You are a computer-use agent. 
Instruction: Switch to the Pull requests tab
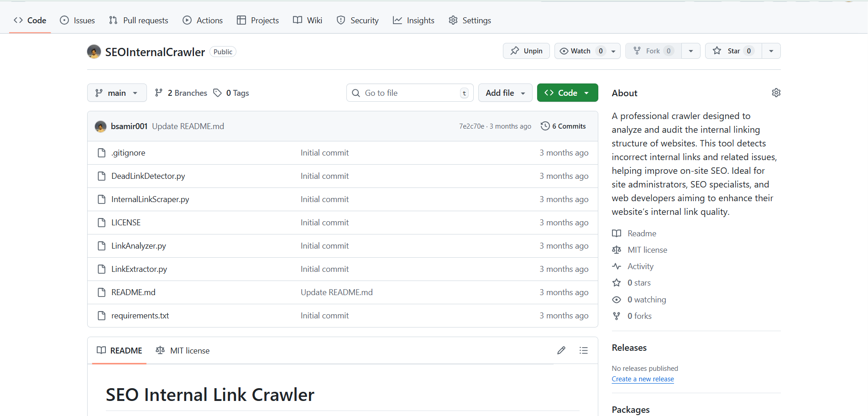[x=139, y=21]
